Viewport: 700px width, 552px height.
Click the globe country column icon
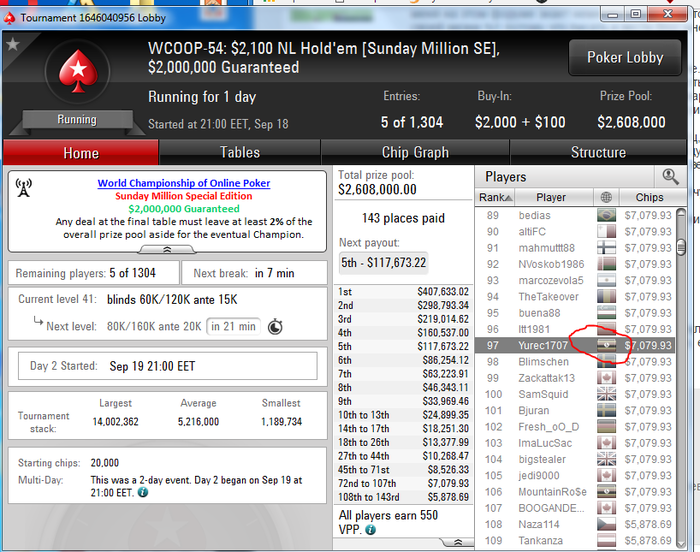(x=606, y=197)
